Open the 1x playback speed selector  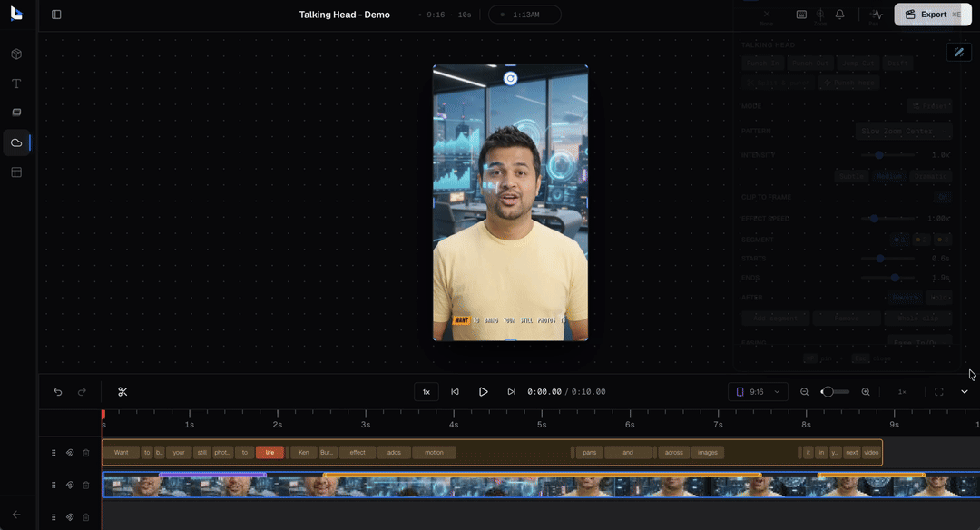426,392
